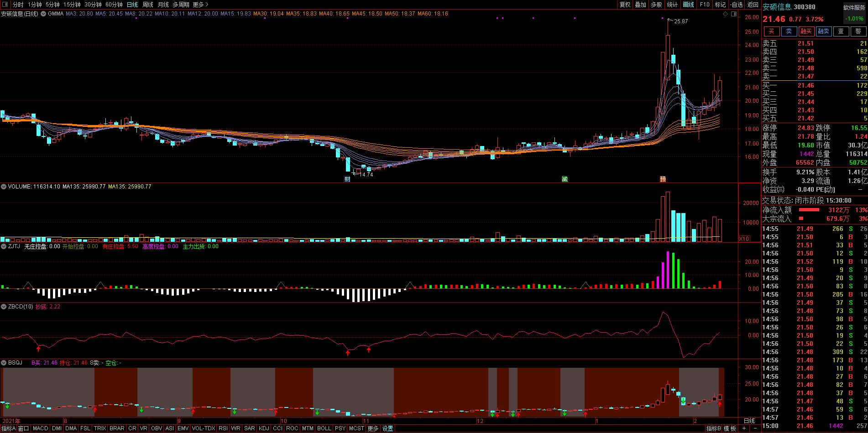Image resolution: width=868 pixels, height=433 pixels.
Task: Toggle the 画线 drawing mode
Action: pyautogui.click(x=688, y=5)
